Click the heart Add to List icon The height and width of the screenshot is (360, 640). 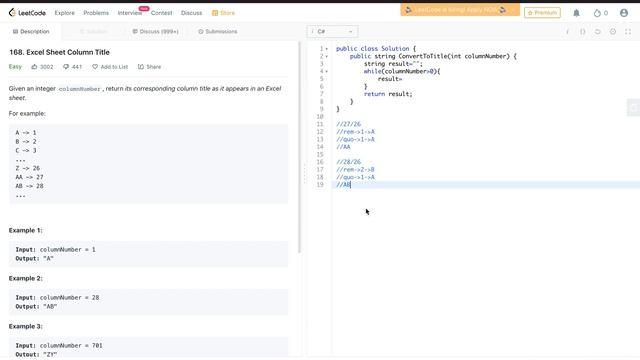(x=95, y=67)
